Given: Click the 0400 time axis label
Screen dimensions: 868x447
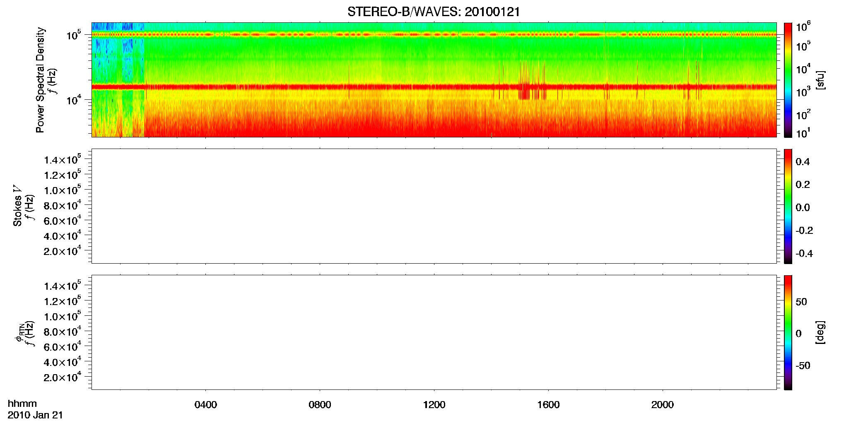Looking at the screenshot, I should click(x=206, y=405).
